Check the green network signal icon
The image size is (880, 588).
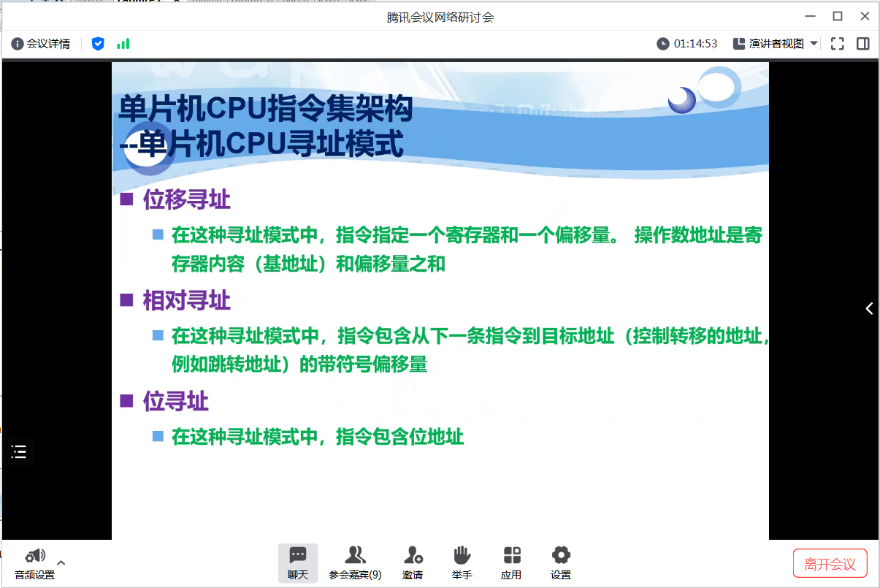tap(123, 44)
